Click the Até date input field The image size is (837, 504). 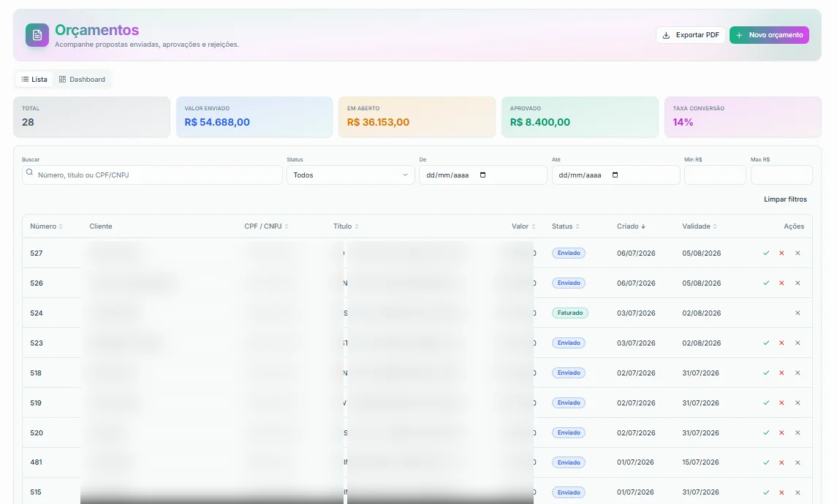(616, 175)
